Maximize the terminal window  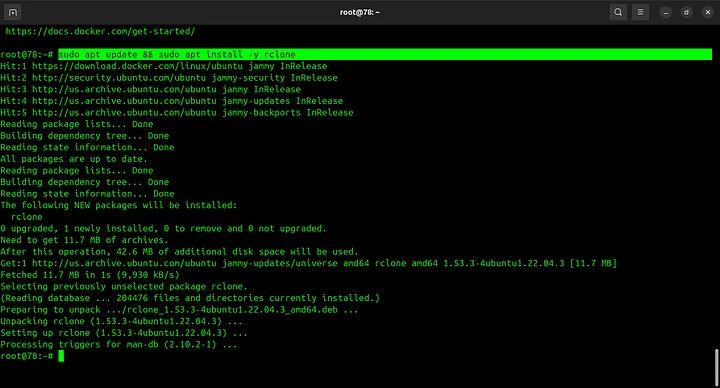[686, 12]
